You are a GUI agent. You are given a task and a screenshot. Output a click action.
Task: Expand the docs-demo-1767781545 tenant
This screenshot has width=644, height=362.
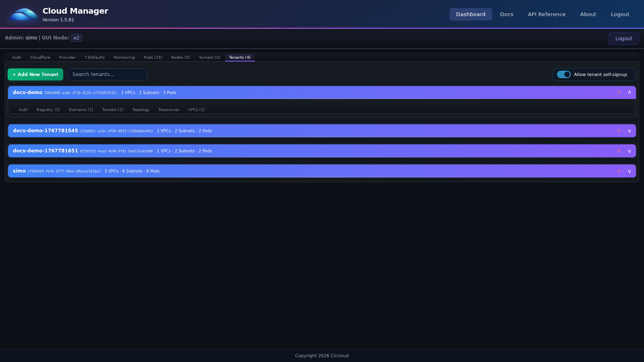(629, 131)
